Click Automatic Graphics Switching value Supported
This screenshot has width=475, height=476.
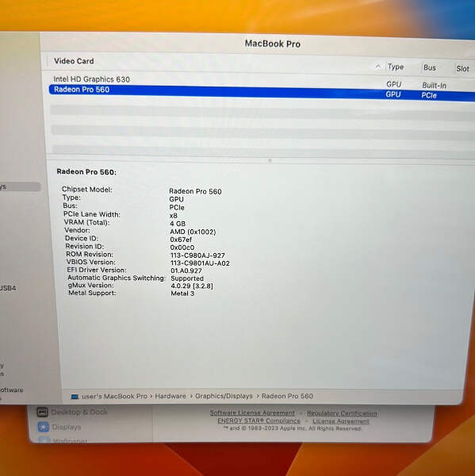pyautogui.click(x=187, y=278)
